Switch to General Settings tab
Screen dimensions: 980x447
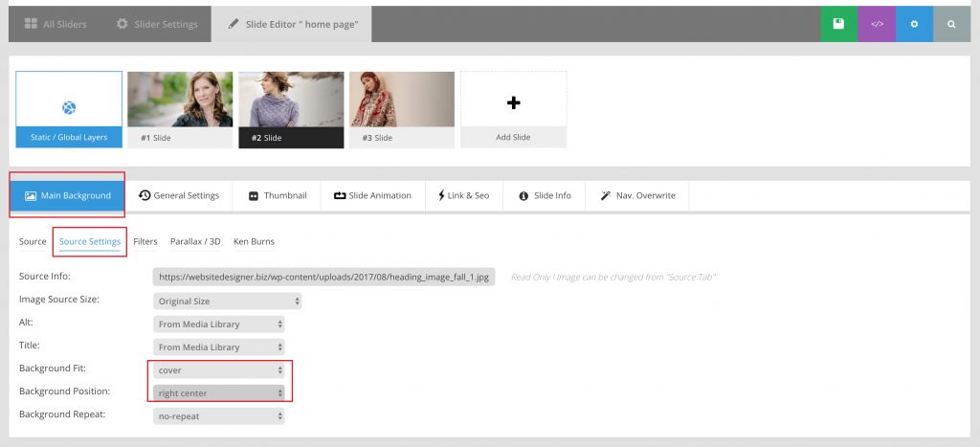(x=179, y=195)
